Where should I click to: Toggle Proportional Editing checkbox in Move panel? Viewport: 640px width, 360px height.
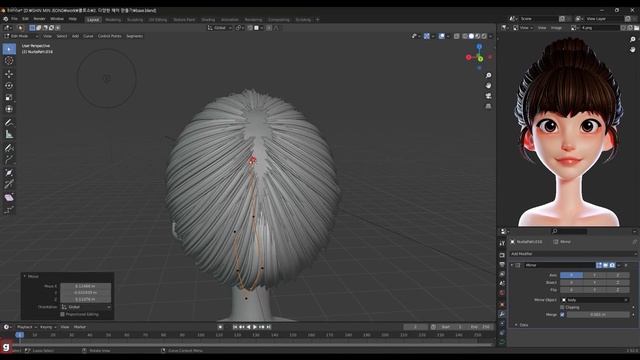62,314
